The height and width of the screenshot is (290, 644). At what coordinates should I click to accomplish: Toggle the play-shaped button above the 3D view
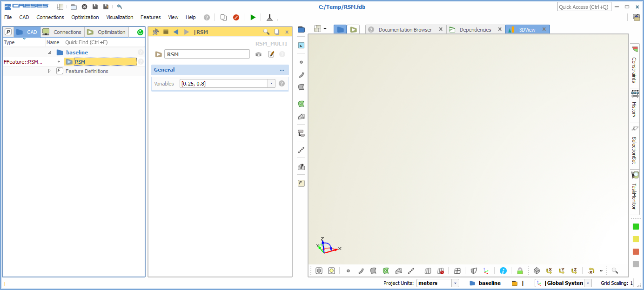coord(354,29)
